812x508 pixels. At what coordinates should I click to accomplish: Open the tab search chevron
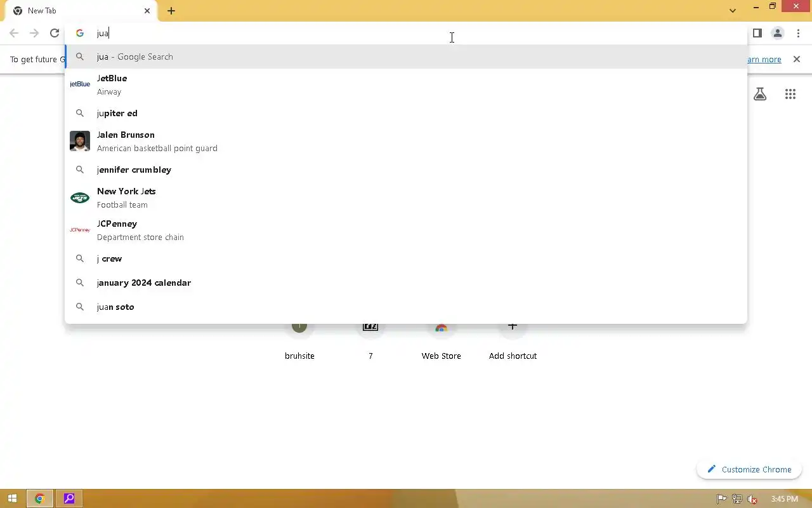point(733,11)
